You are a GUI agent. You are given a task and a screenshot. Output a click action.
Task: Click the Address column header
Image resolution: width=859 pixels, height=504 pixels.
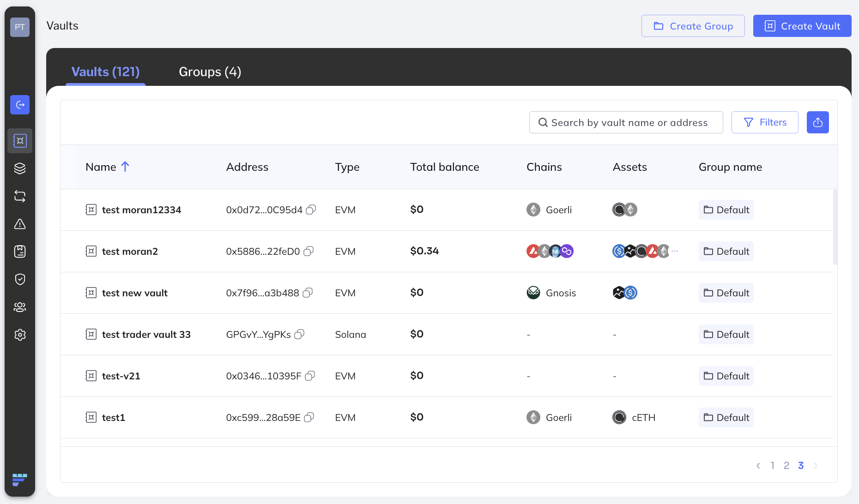247,167
